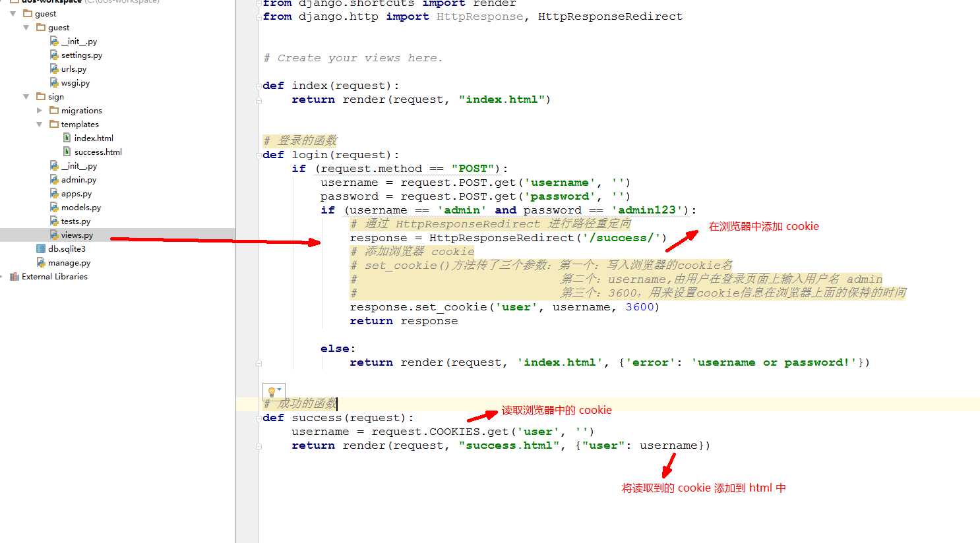Fold the index function at its def line
980x543 pixels.
coord(259,86)
